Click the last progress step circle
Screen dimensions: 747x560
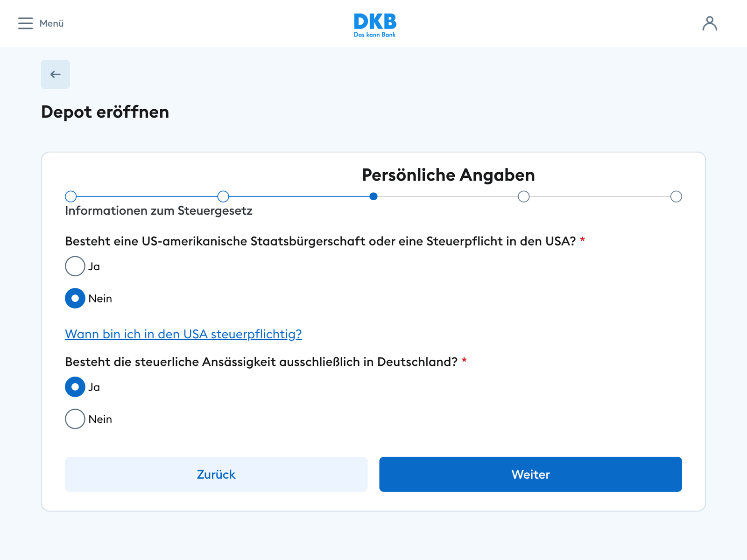click(676, 196)
